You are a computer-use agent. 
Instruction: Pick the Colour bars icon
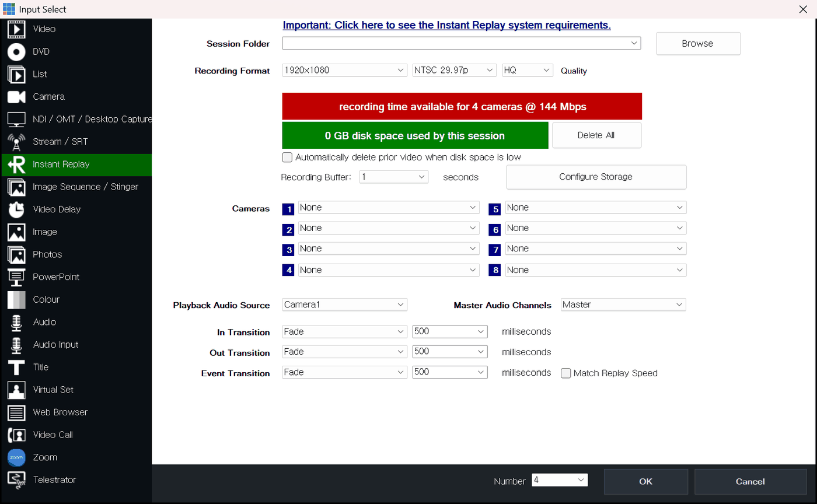[16, 299]
